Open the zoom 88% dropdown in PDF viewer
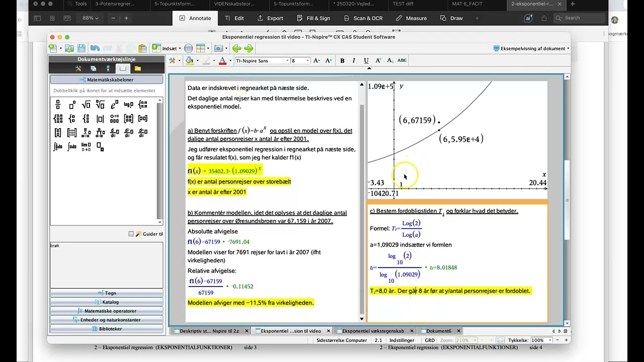 click(91, 18)
